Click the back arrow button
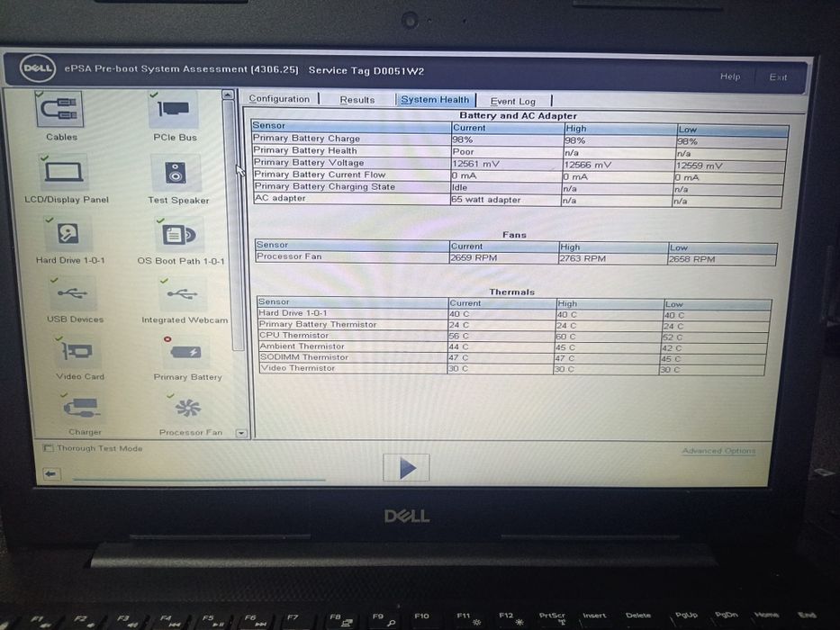The height and width of the screenshot is (630, 840). tap(51, 473)
